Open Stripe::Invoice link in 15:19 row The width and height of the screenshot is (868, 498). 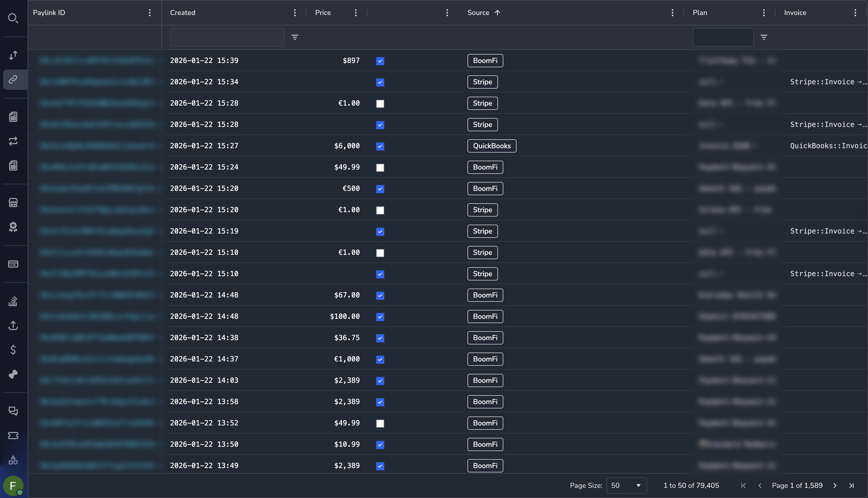(x=828, y=231)
